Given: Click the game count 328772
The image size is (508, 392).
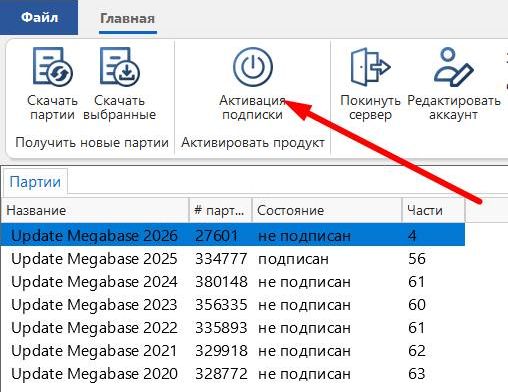Looking at the screenshot, I should point(221,374).
